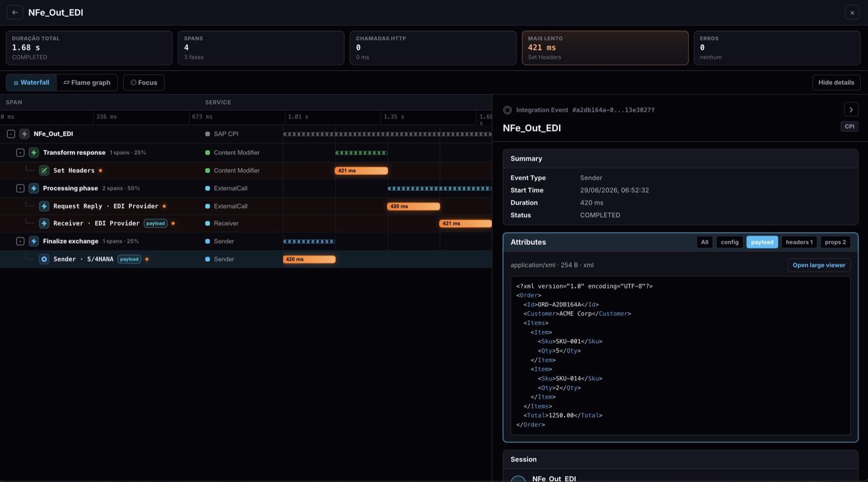
Task: Click the Transform response bolt icon
Action: 34,152
